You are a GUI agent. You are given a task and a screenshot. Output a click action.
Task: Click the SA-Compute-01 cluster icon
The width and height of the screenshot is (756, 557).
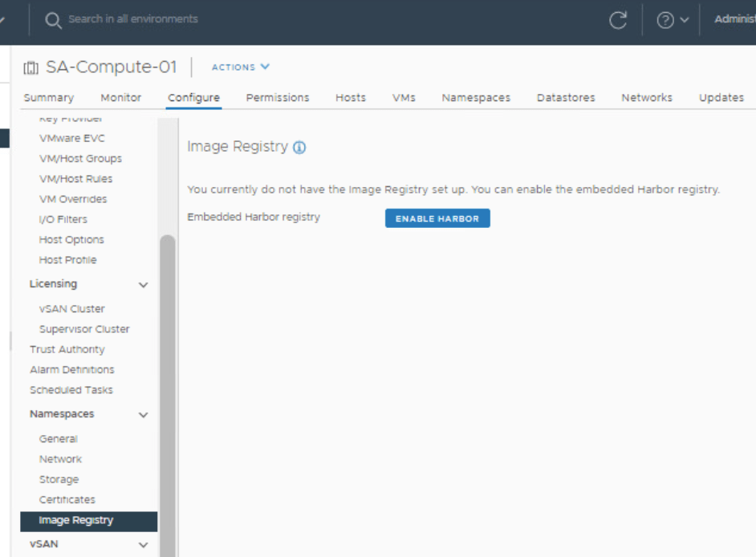[x=31, y=67]
